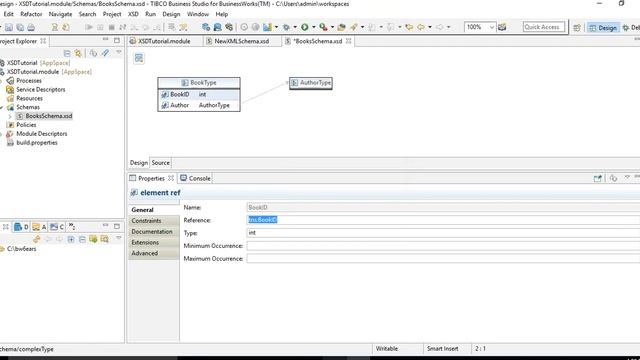Screen dimensions: 640x360
Task: Click the Print icon in the toolbar
Action: pos(31,27)
